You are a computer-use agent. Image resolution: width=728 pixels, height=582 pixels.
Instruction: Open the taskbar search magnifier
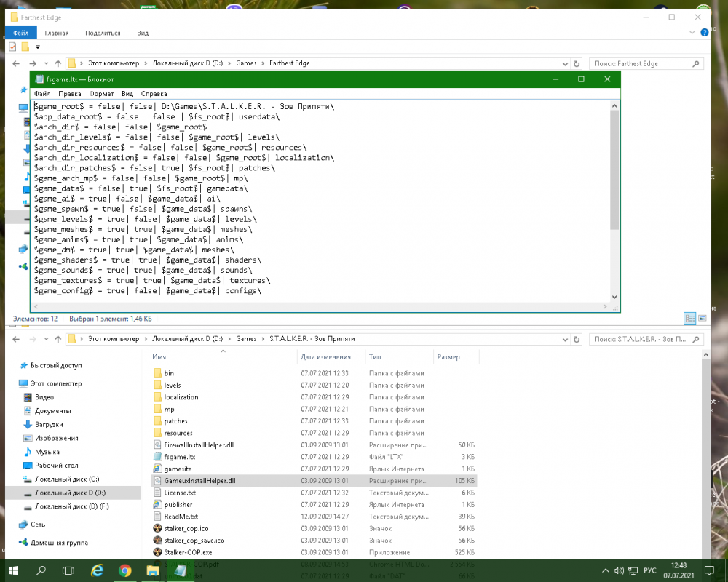point(41,570)
